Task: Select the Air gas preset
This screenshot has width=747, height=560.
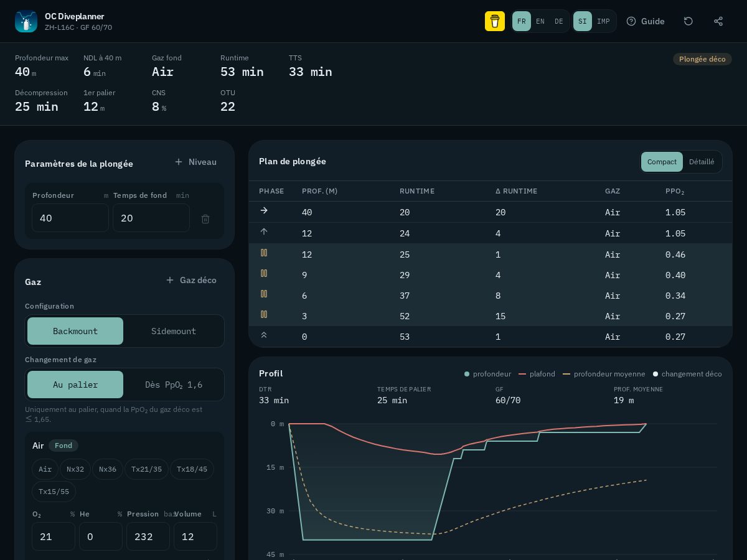Action: [45, 469]
